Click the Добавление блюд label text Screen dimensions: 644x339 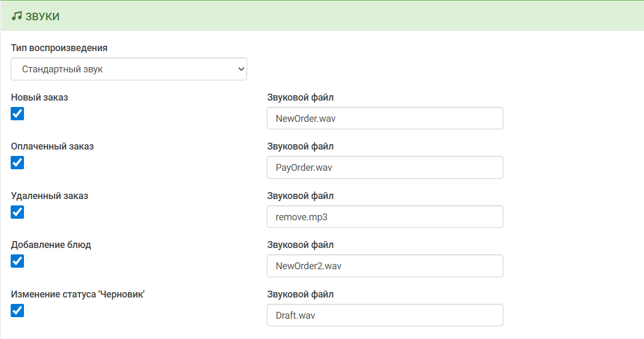51,245
